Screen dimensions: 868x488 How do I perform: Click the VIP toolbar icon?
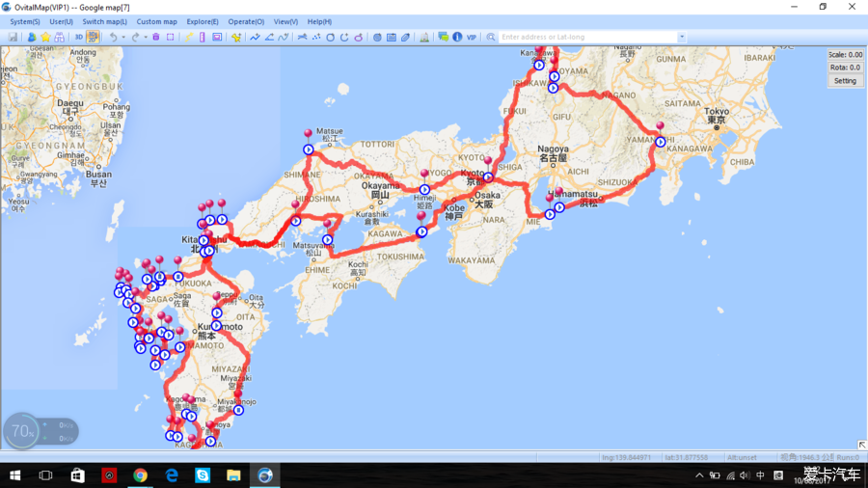pos(472,37)
